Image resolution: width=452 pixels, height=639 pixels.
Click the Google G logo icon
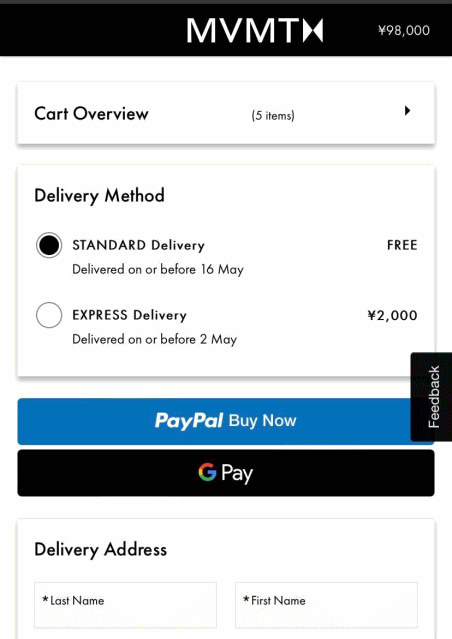coord(207,472)
